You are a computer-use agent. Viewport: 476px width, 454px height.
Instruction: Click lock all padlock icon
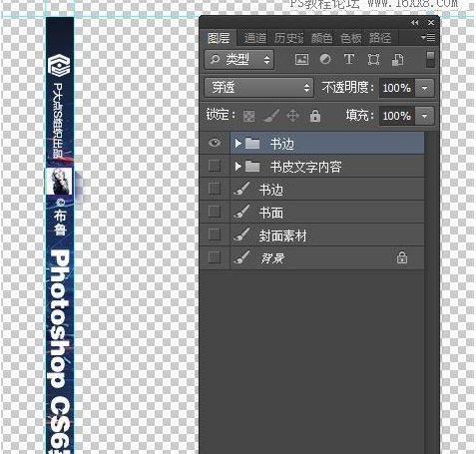[x=315, y=116]
